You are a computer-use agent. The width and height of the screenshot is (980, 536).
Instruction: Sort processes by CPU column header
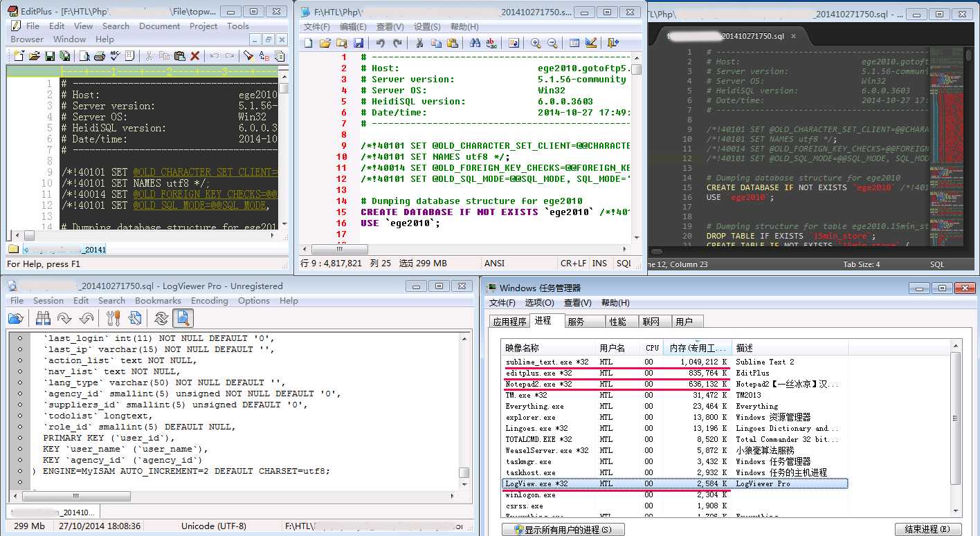tap(652, 347)
